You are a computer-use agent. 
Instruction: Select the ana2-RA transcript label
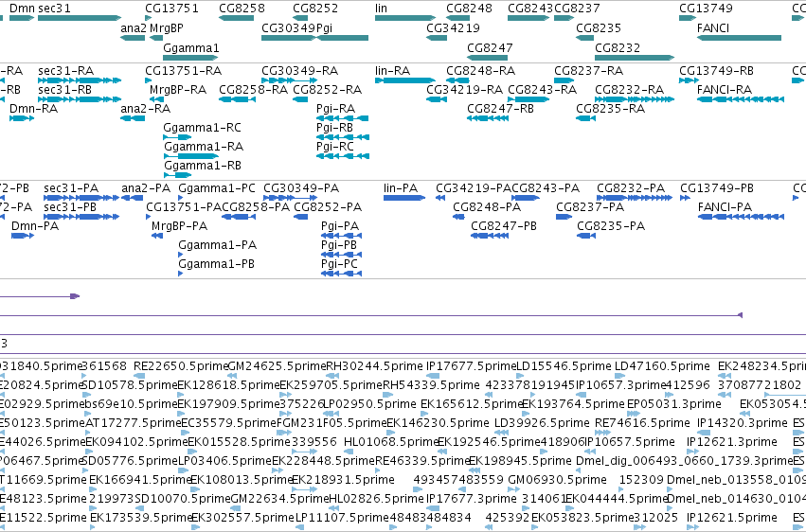tap(146, 109)
